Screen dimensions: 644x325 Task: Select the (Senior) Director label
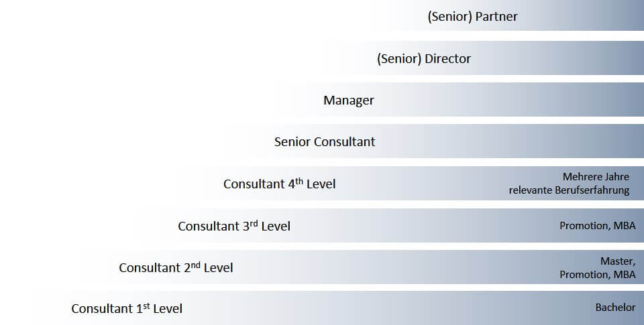click(423, 59)
